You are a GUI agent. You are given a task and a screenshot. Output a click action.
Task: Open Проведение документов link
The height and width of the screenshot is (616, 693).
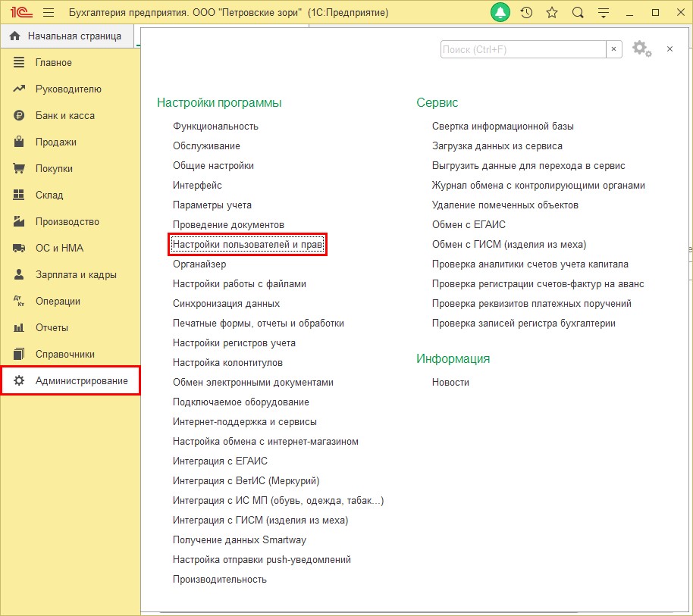228,225
